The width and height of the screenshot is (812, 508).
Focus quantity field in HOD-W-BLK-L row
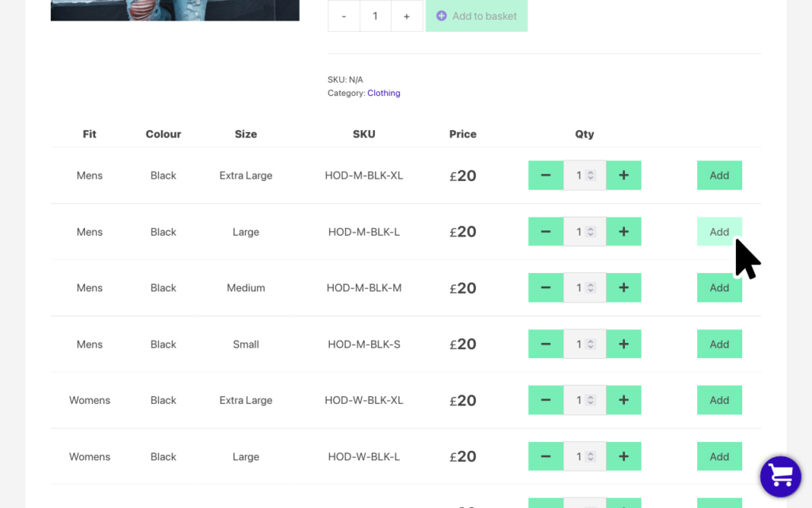coord(584,456)
